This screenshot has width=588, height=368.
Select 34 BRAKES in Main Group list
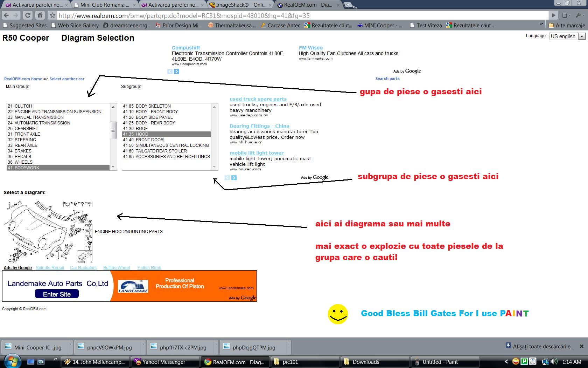click(x=58, y=151)
